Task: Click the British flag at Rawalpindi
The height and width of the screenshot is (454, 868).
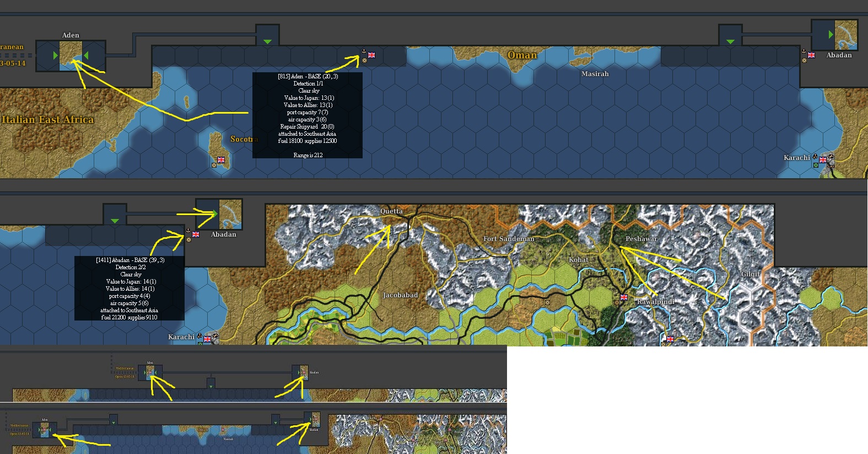Action: click(624, 297)
